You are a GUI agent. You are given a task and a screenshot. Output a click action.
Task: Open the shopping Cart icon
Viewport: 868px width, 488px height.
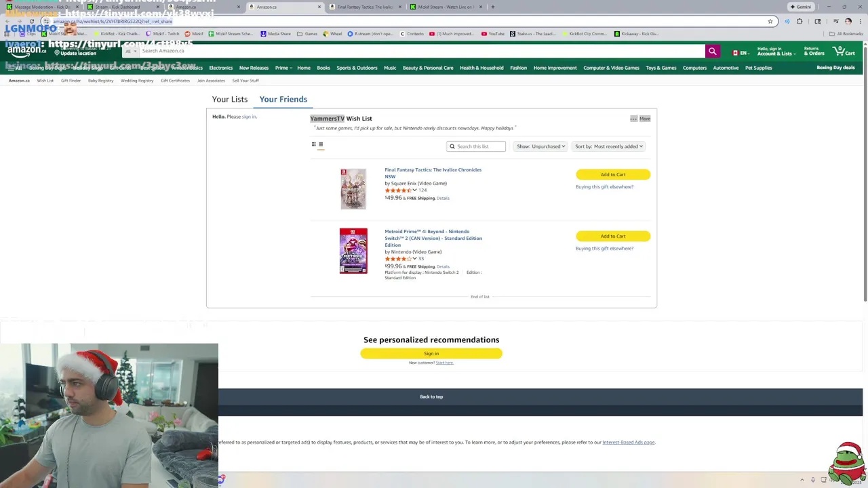coord(845,51)
